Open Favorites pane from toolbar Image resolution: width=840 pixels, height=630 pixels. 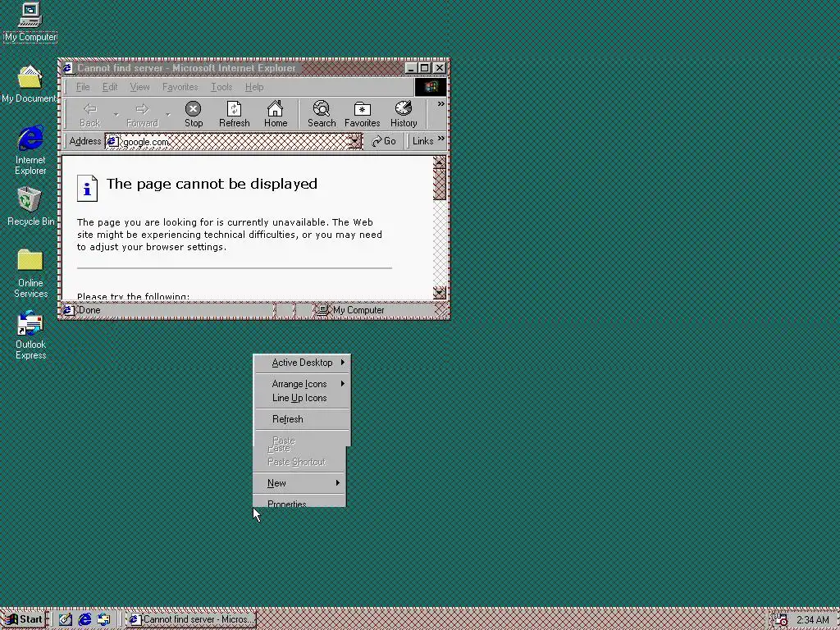(x=362, y=115)
